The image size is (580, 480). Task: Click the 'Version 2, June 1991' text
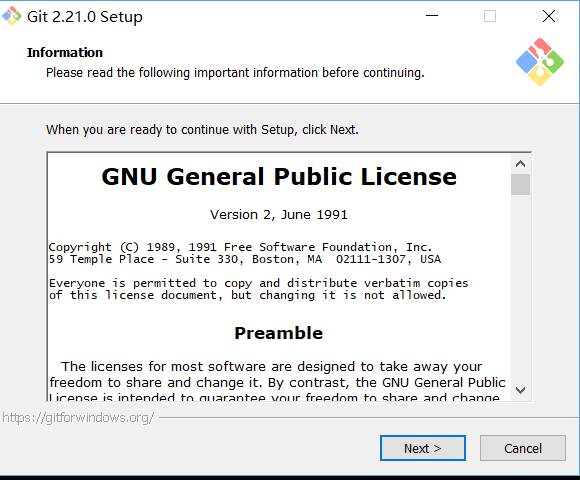pyautogui.click(x=279, y=215)
